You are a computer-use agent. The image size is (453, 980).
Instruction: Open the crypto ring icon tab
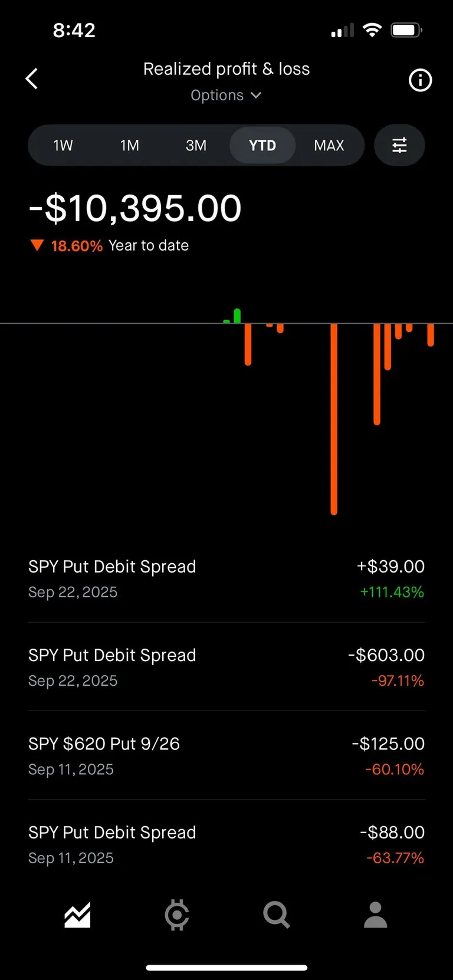(x=176, y=915)
